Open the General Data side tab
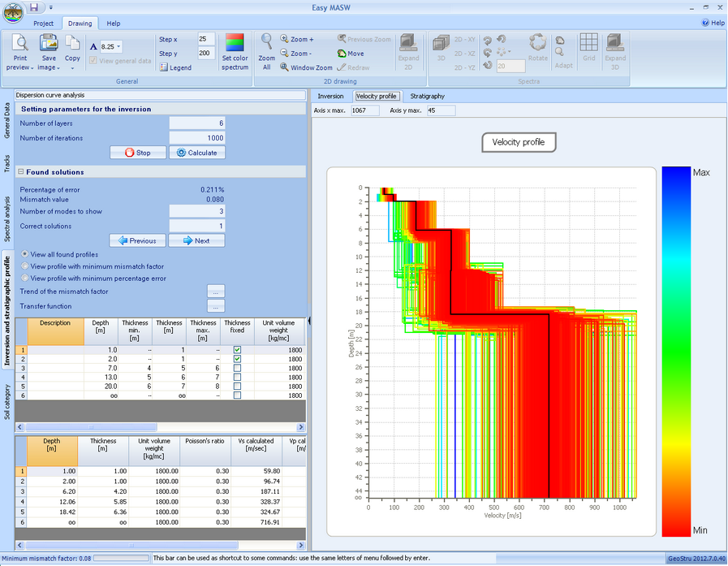The width and height of the screenshot is (728, 566). click(7, 120)
